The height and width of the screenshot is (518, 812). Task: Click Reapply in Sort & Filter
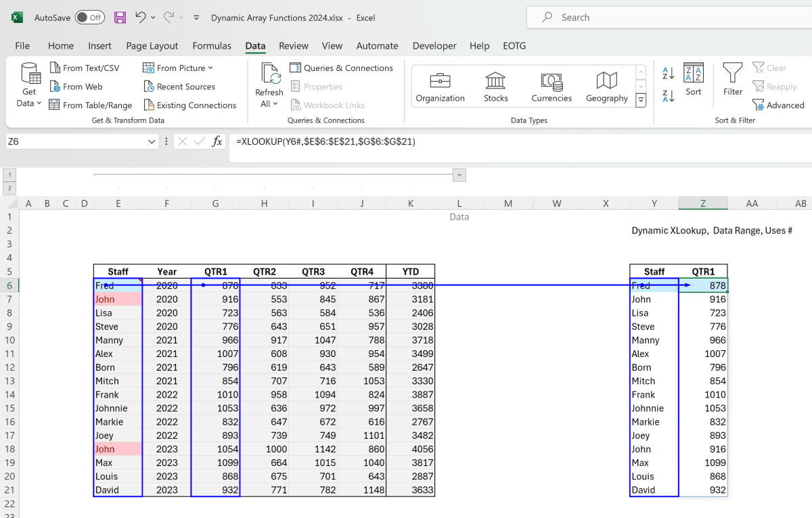tap(775, 86)
